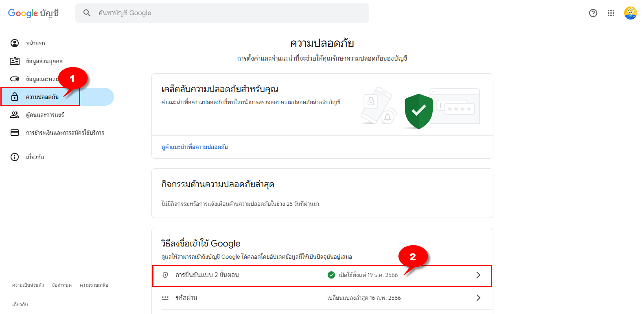Open the ดูคำแนะนำเพื่อความปลอดภัย link
Screen dimensions: 644x314
click(195, 147)
